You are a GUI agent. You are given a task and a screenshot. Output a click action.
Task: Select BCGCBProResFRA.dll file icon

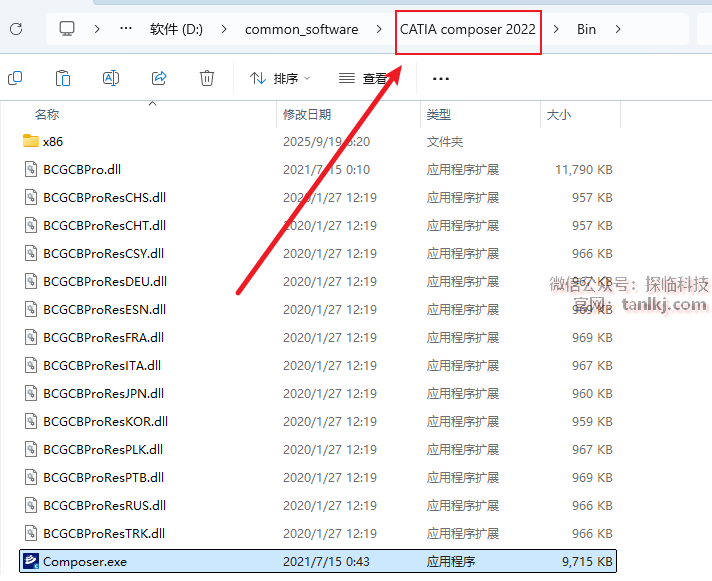[30, 337]
